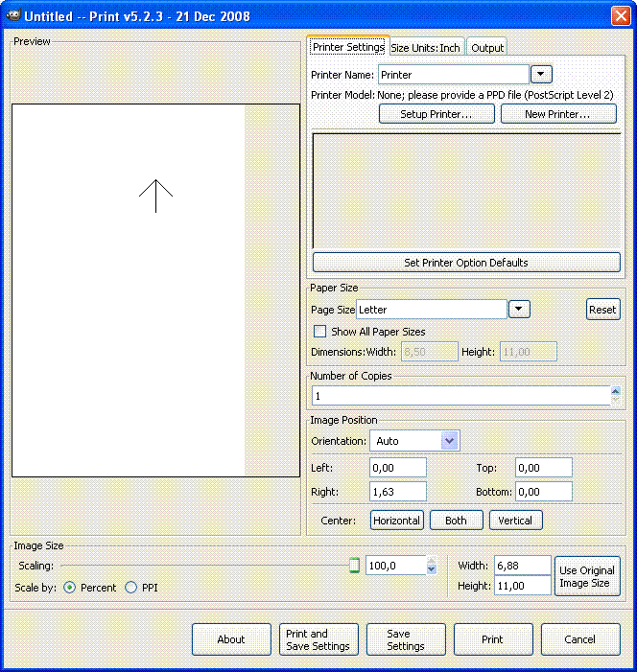The height and width of the screenshot is (672, 637).
Task: Click the disabled Dimensions Width field
Action: coord(430,352)
